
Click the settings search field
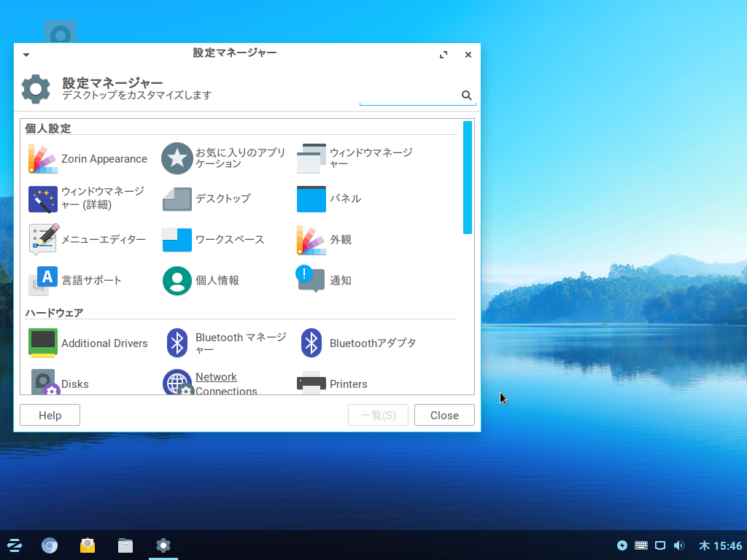tap(409, 96)
